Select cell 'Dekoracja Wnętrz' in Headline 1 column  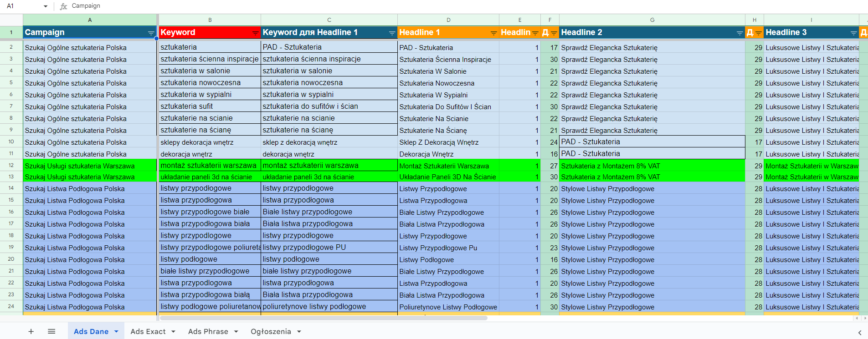448,154
